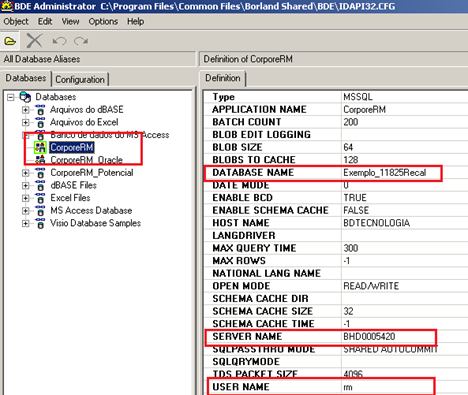
Task: Click the TDS PACKET SIZE value 4096
Action: coord(353,374)
